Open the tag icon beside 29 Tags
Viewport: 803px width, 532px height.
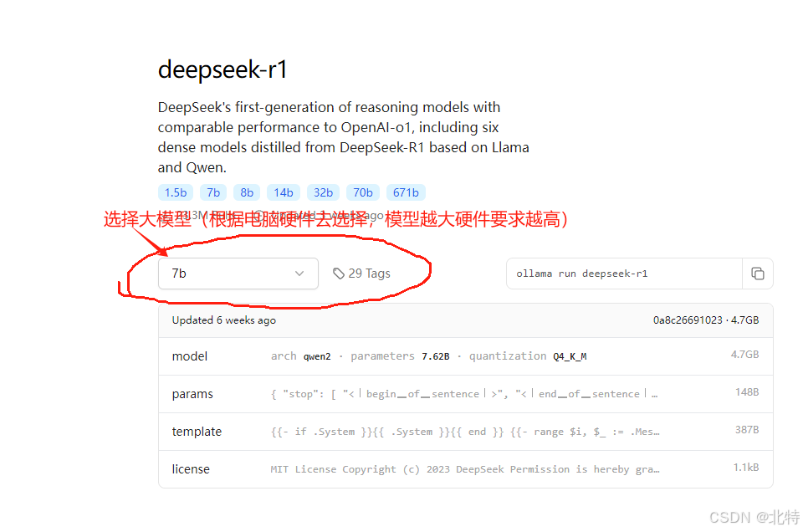tap(339, 274)
